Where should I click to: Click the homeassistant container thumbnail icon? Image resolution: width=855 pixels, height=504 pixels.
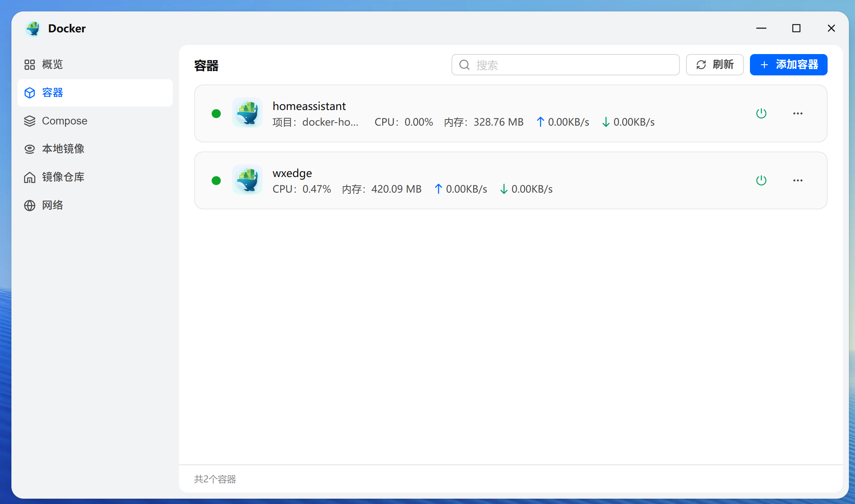(x=247, y=113)
